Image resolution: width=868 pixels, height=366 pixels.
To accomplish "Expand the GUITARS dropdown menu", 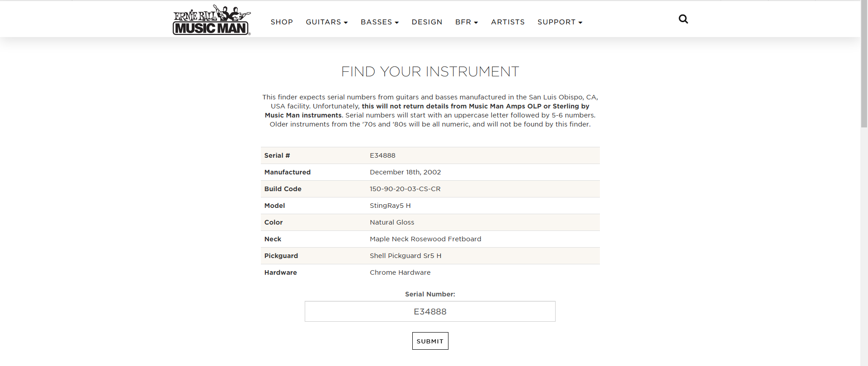I will point(326,22).
